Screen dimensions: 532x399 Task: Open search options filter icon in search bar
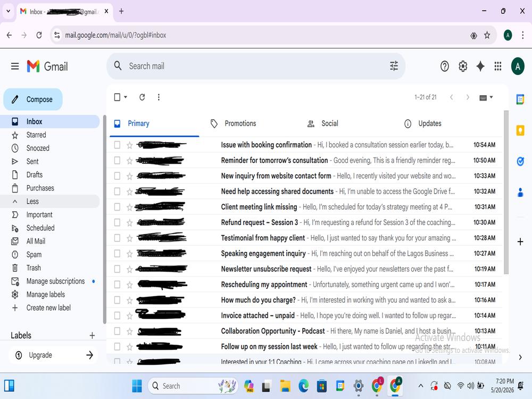[x=394, y=66]
